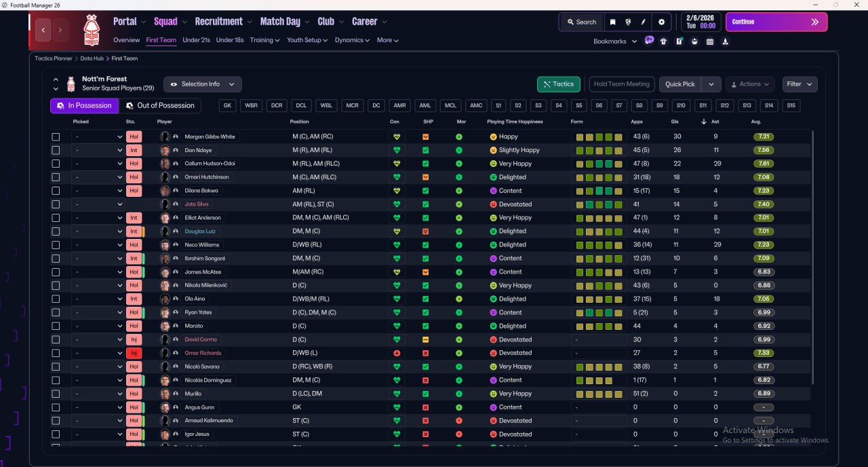This screenshot has height=467, width=868.
Task: Click Omar Richards' red injury condition icon
Action: tap(397, 353)
